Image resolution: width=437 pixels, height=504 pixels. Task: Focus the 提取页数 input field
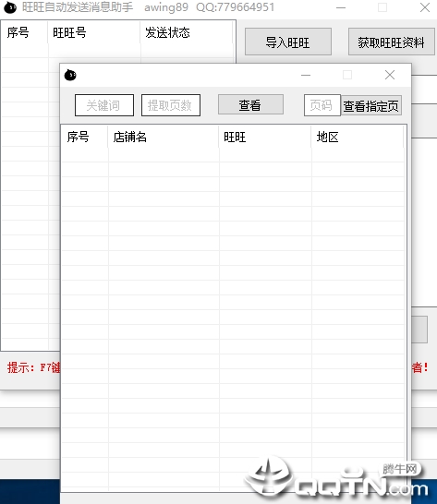click(171, 105)
